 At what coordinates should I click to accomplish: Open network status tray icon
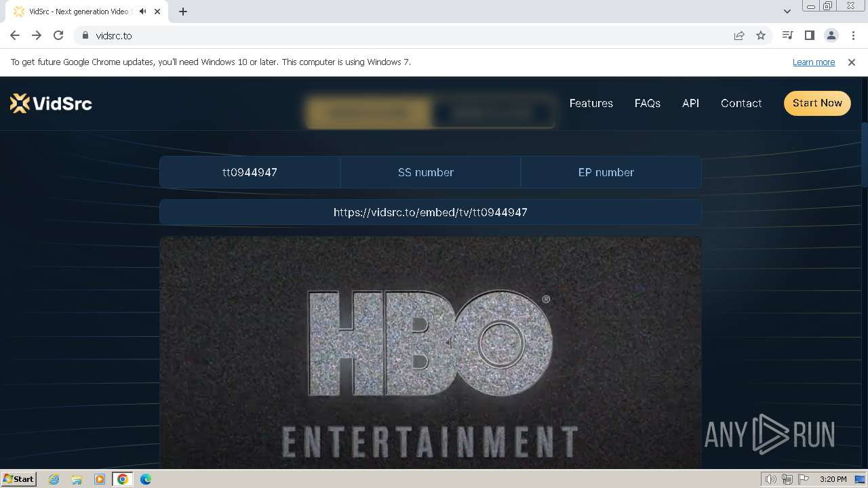787,479
